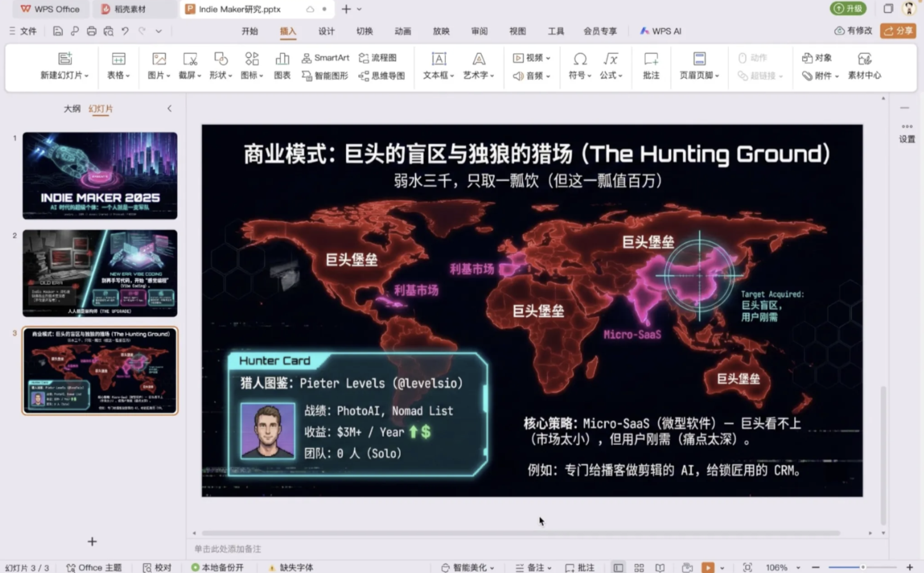Click the Upgrade (升级) button
The image size is (924, 573).
[x=848, y=9]
